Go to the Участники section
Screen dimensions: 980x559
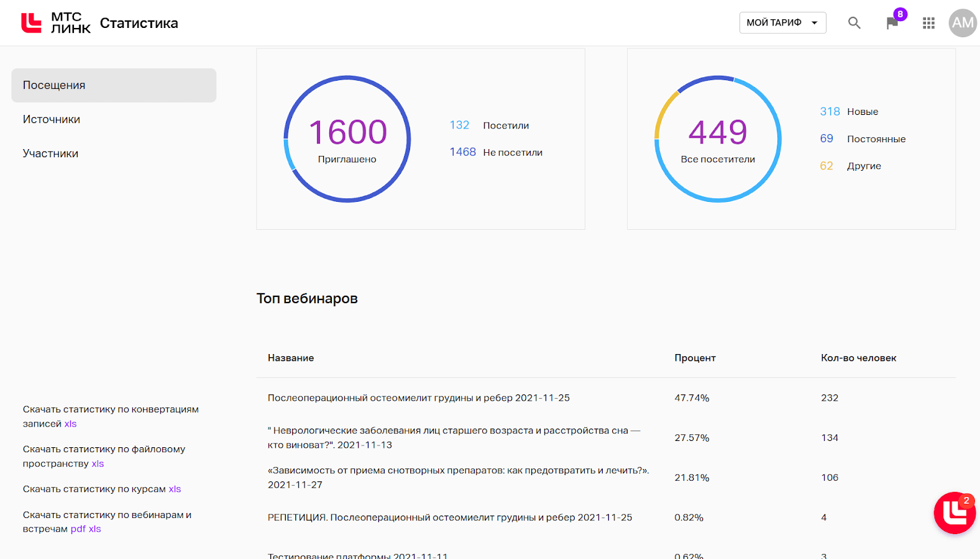[x=50, y=153]
